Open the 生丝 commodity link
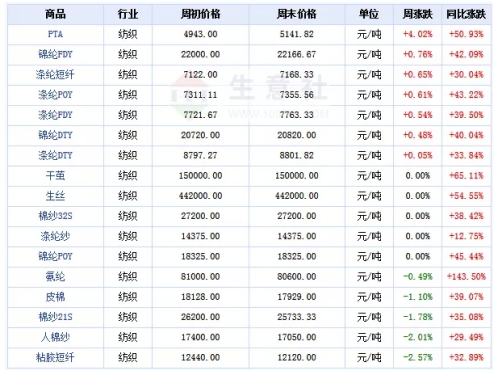The image size is (498, 375). click(55, 196)
